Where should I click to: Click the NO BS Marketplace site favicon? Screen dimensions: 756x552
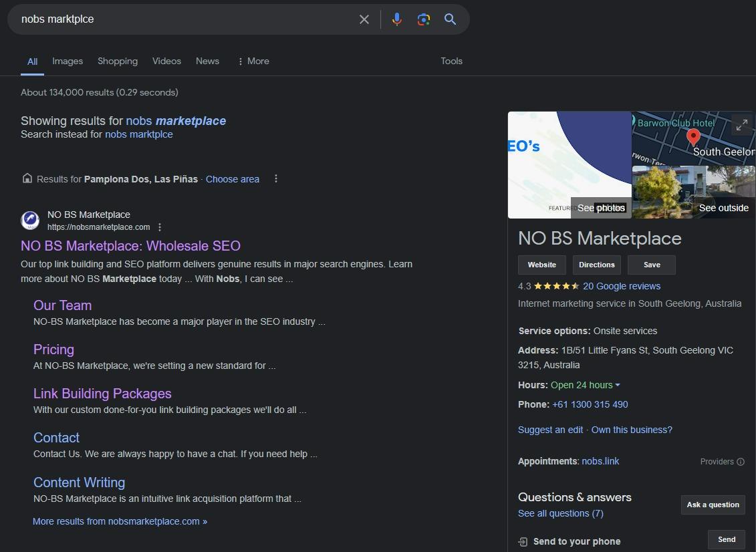point(30,221)
